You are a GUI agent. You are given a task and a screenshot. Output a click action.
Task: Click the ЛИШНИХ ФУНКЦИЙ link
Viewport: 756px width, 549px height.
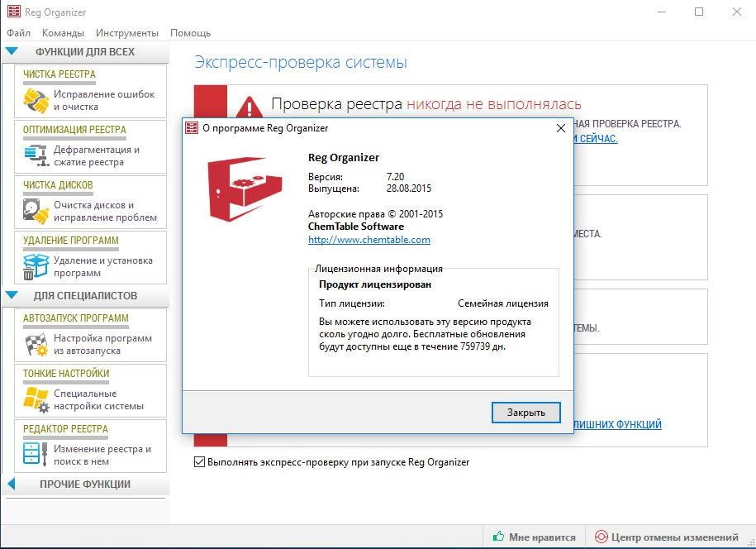[x=617, y=424]
